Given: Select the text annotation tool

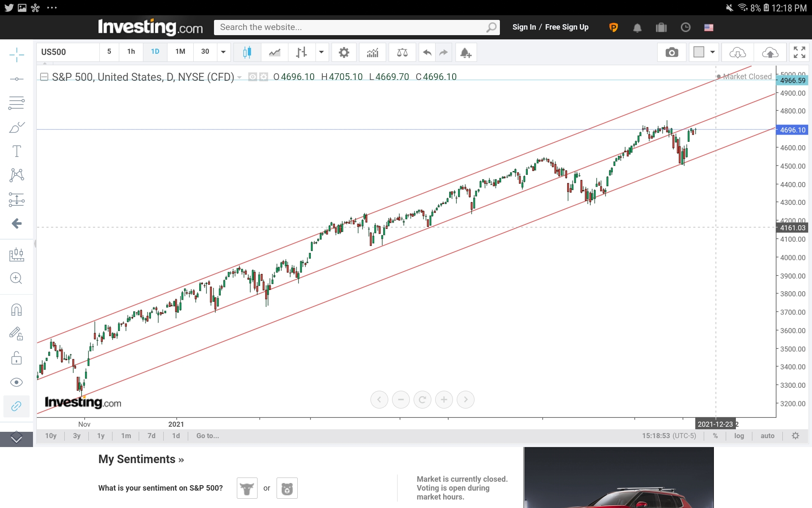Looking at the screenshot, I should [x=16, y=151].
